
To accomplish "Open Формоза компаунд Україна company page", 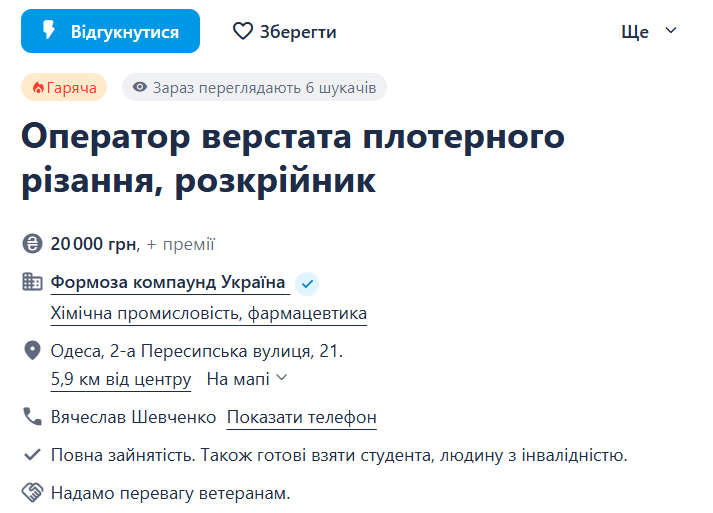I will pos(168,283).
